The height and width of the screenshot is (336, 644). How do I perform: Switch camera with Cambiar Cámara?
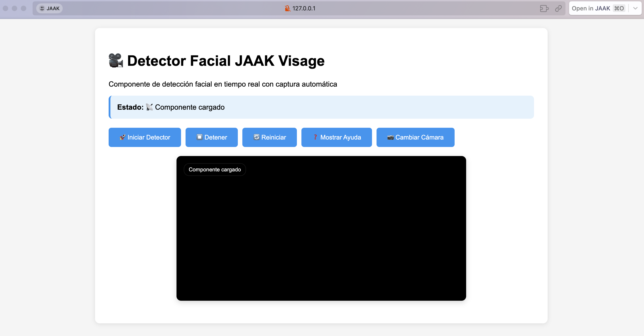point(415,137)
